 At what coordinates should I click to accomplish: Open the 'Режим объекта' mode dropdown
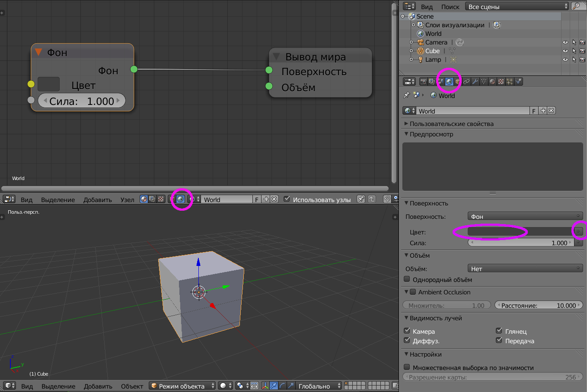click(182, 386)
